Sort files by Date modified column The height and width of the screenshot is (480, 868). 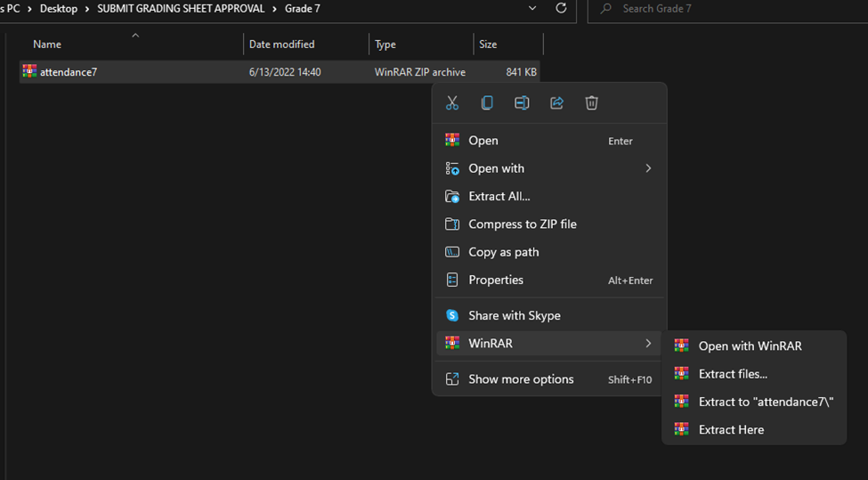click(281, 45)
